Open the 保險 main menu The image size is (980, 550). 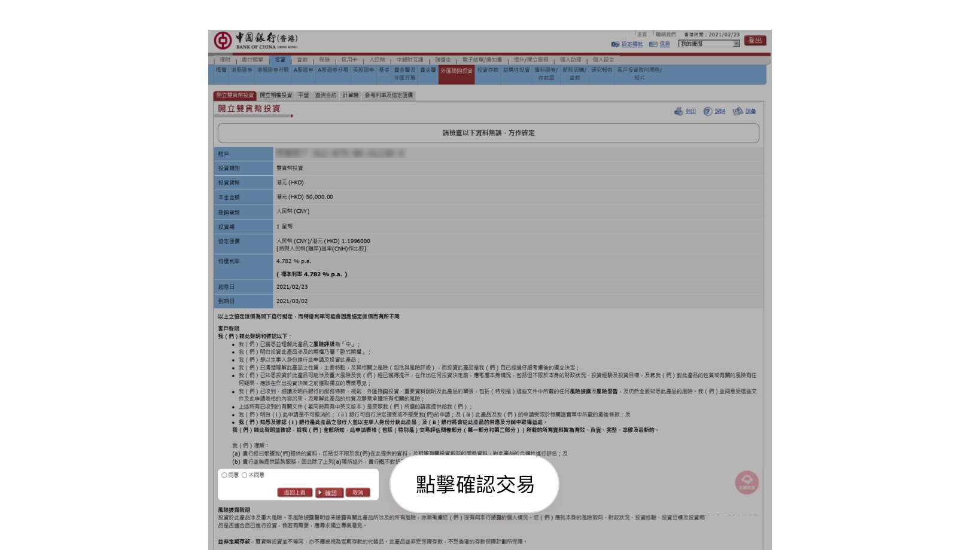click(324, 60)
